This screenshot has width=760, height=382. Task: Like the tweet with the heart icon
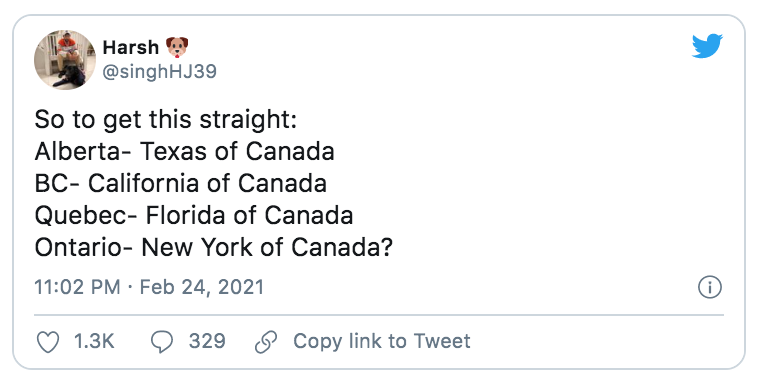point(48,342)
